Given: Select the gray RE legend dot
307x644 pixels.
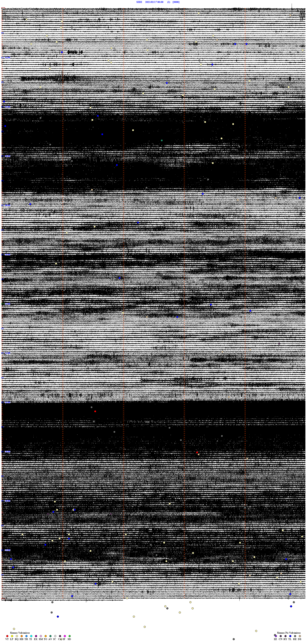Looking at the screenshot, I should 295,636.
